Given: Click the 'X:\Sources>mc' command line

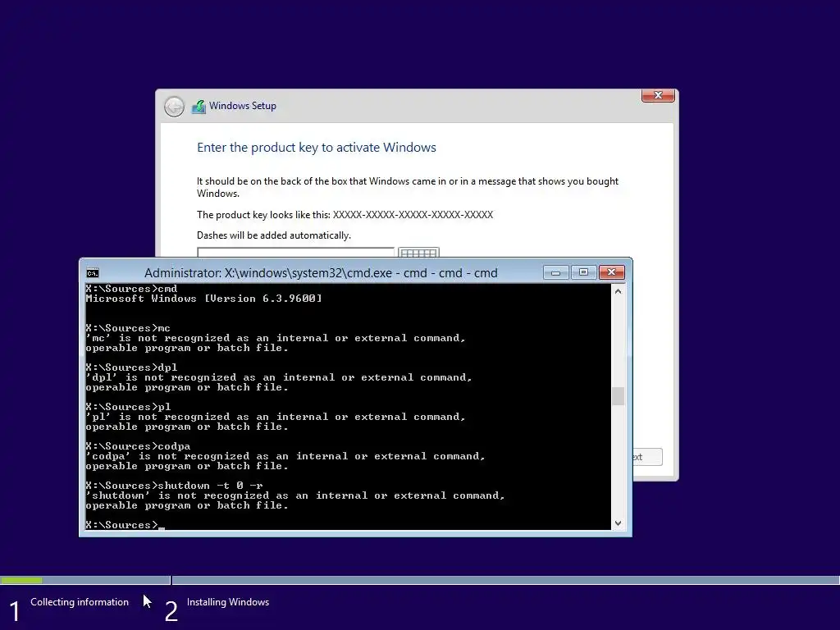Looking at the screenshot, I should (x=128, y=328).
